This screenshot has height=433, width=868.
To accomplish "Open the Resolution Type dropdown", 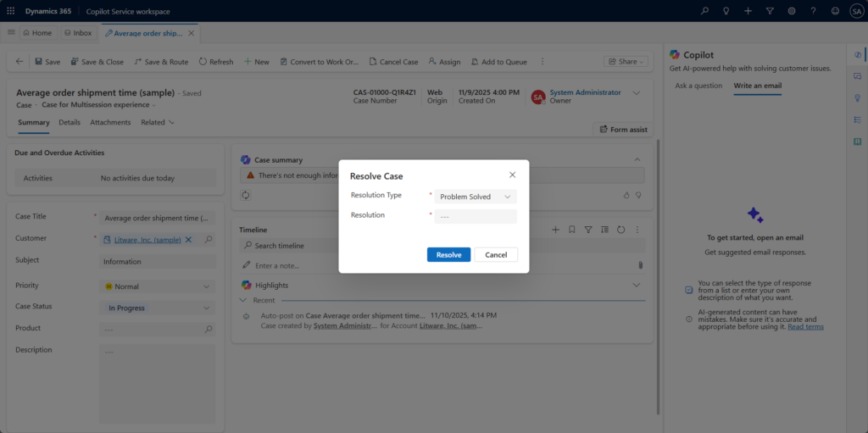I will tap(476, 197).
